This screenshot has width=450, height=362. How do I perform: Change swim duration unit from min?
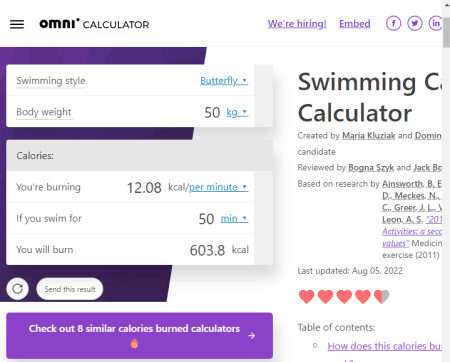click(x=234, y=219)
